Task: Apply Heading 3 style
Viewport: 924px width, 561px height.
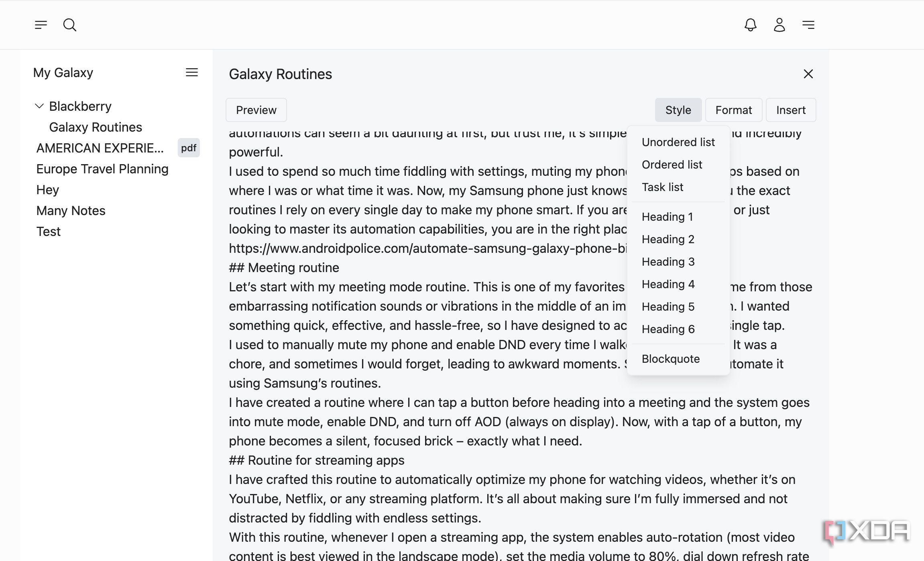Action: click(678, 262)
